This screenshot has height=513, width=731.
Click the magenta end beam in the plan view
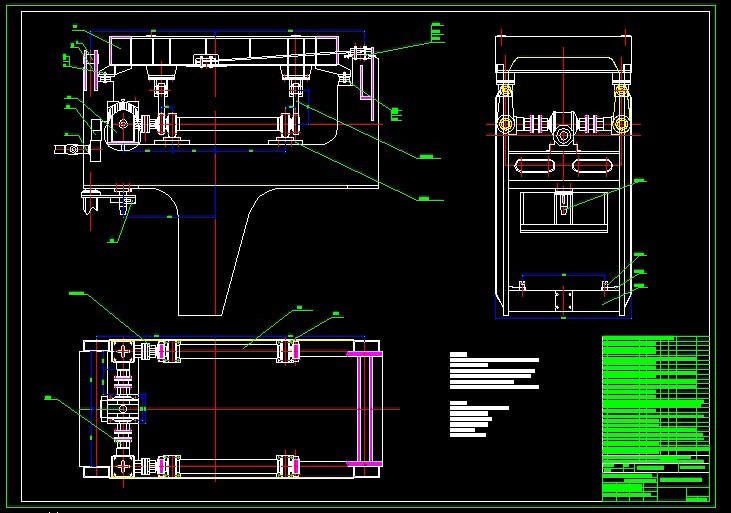coord(365,409)
